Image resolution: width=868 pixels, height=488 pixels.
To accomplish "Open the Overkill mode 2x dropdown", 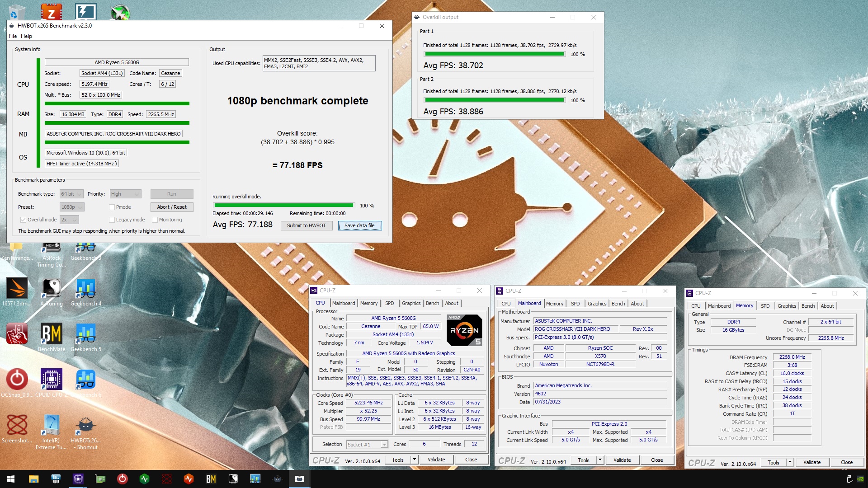I will coord(69,220).
